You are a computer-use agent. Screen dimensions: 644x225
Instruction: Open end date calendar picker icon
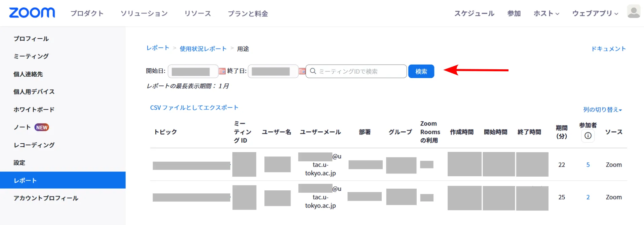[x=302, y=71]
